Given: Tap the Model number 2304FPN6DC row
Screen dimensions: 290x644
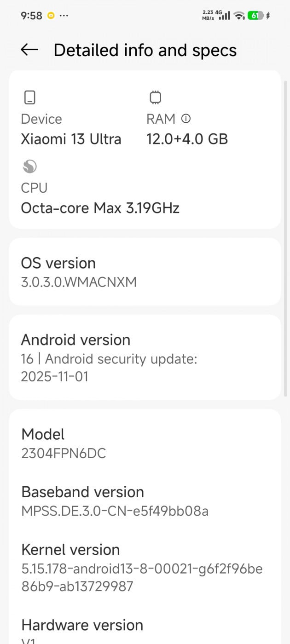Looking at the screenshot, I should click(x=145, y=443).
